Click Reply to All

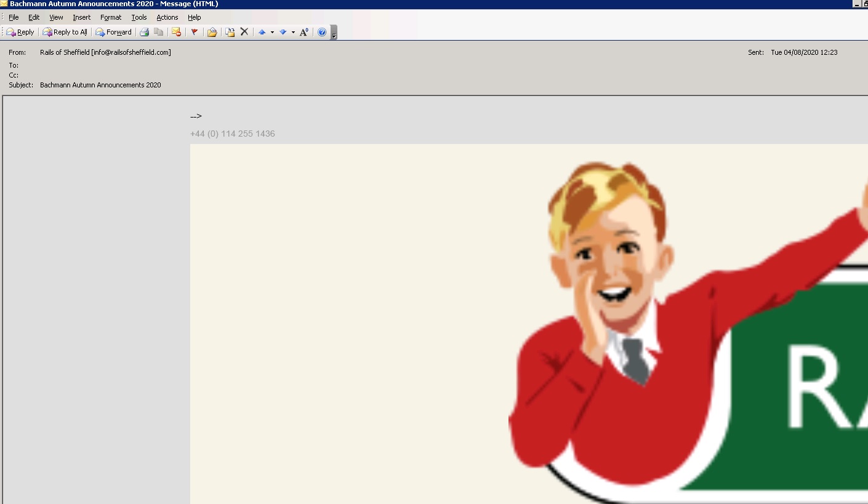pos(65,32)
